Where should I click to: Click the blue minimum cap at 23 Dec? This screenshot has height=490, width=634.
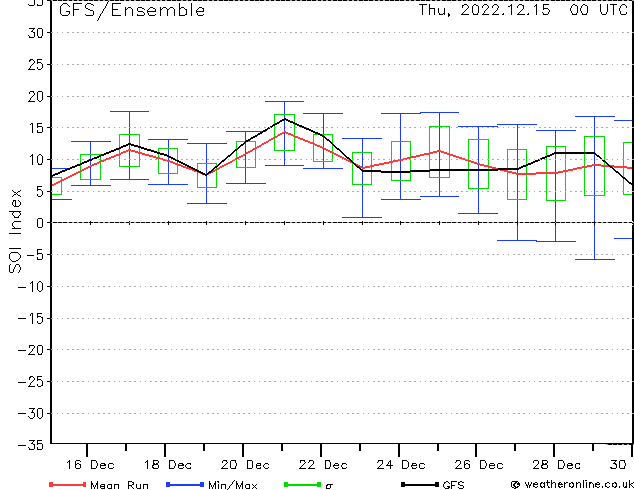pyautogui.click(x=362, y=218)
